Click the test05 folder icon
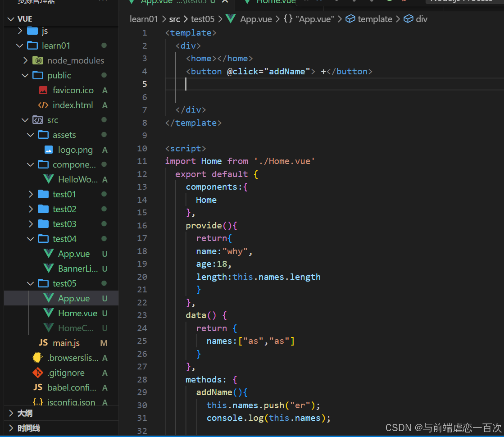The width and height of the screenshot is (504, 437). (43, 284)
